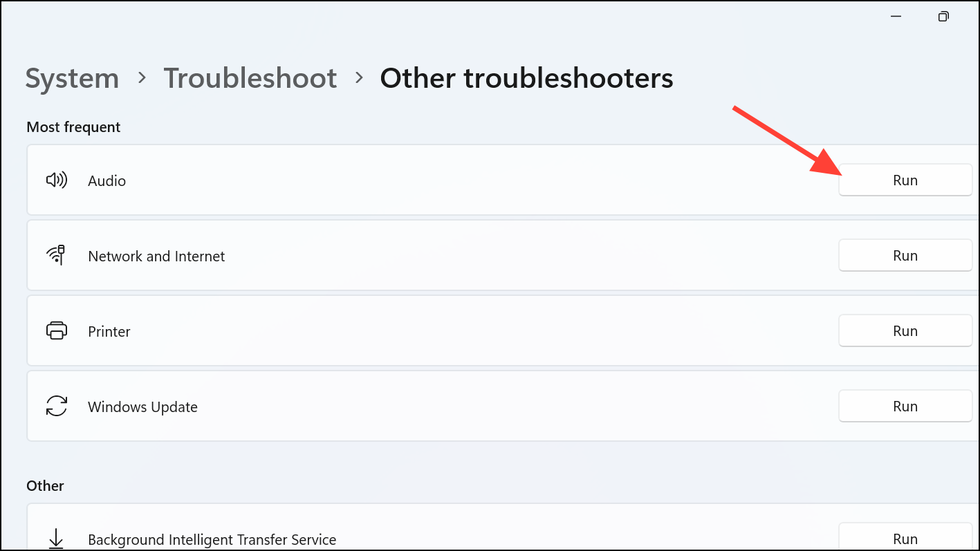Select the Windows Update row label
980x551 pixels.
coord(142,407)
